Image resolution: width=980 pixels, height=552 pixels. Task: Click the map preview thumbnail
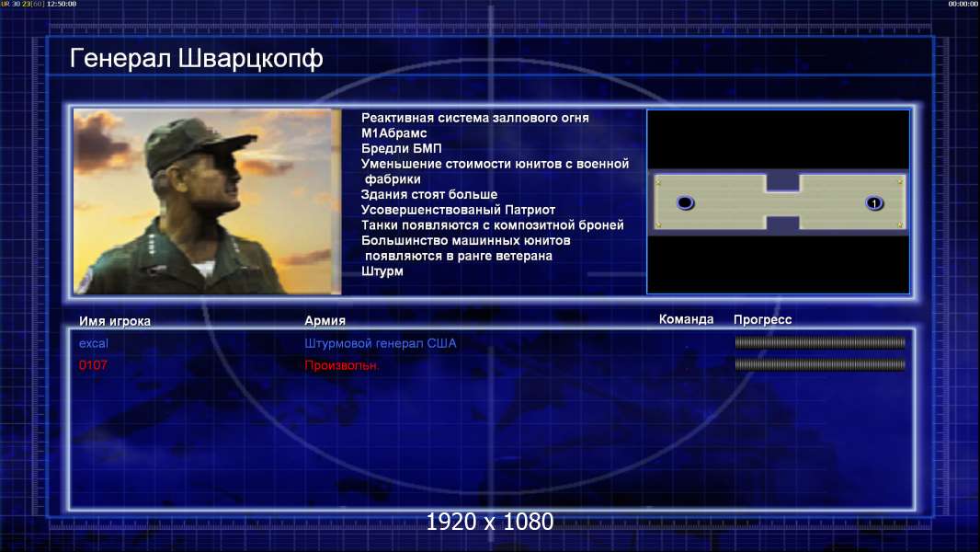tap(778, 201)
